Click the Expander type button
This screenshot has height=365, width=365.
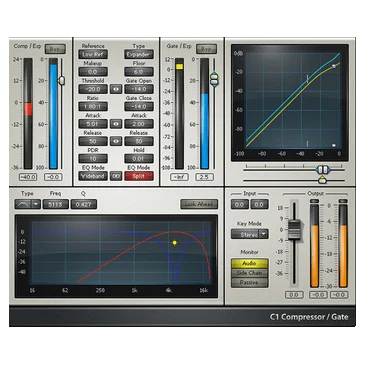139,54
